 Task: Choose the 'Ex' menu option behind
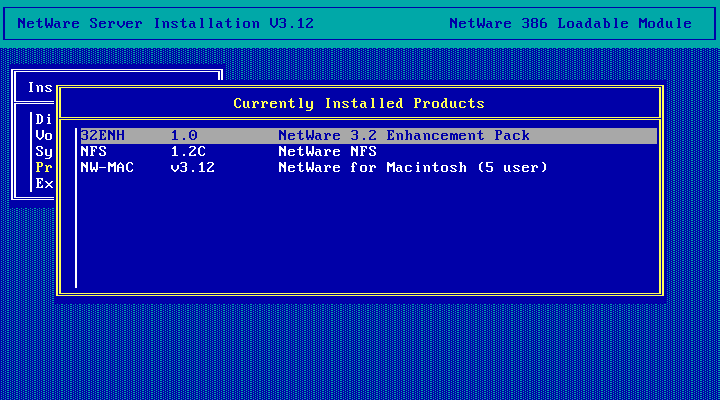pos(44,184)
